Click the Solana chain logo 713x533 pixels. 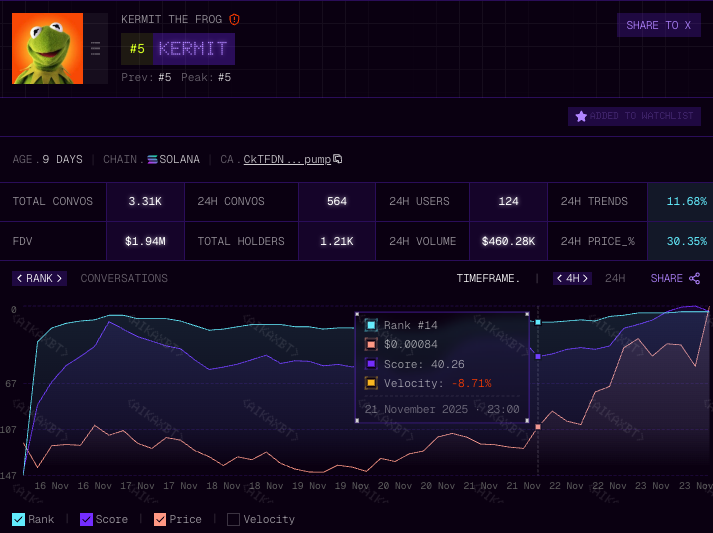tap(152, 159)
